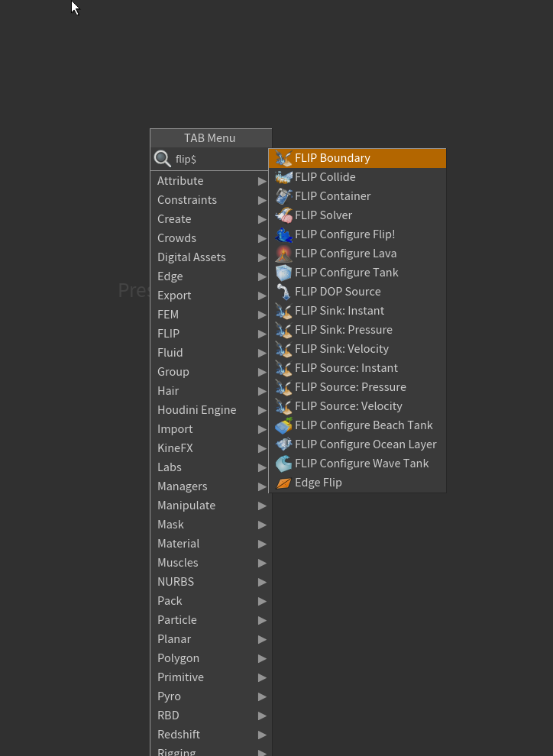This screenshot has height=756, width=553.
Task: Open the Digital Assets submenu
Action: (211, 257)
